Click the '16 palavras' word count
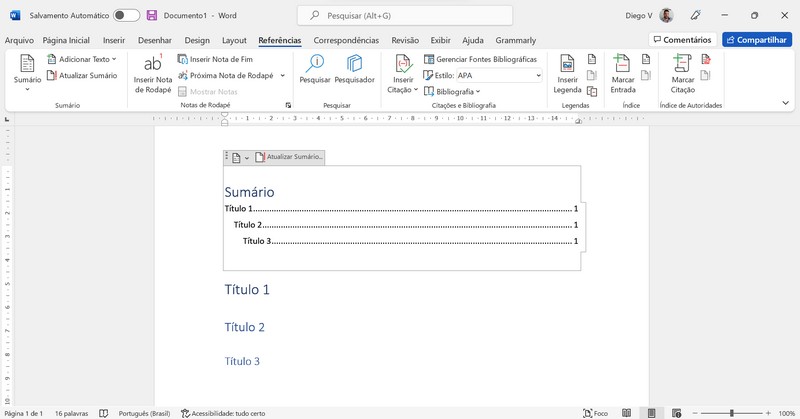 point(71,413)
